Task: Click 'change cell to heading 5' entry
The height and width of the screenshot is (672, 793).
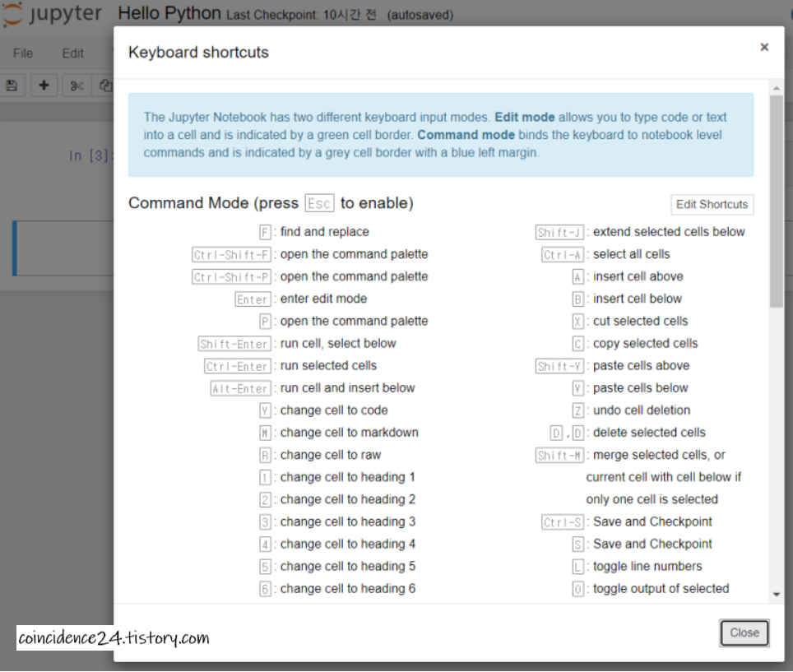Action: (x=348, y=566)
